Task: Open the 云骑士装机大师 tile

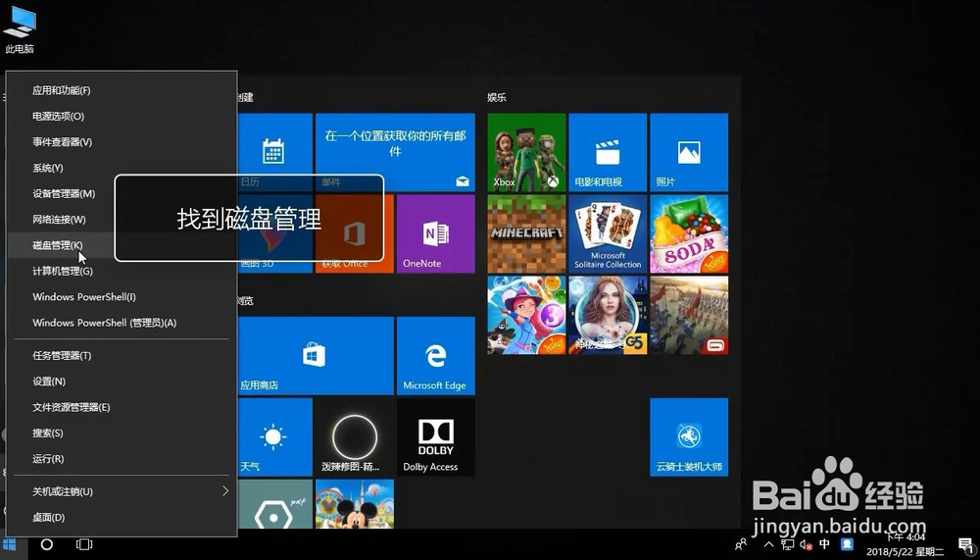Action: point(689,436)
